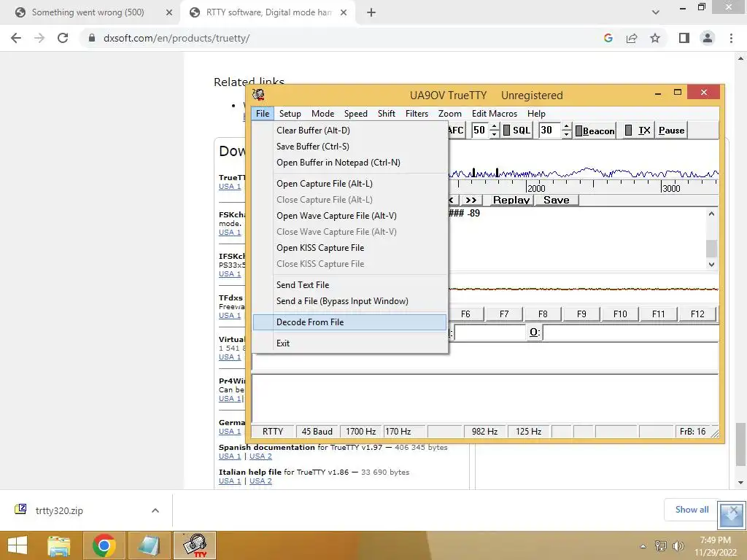Expand options for trtty320.zip download
The width and height of the screenshot is (747, 560).
[x=155, y=510]
